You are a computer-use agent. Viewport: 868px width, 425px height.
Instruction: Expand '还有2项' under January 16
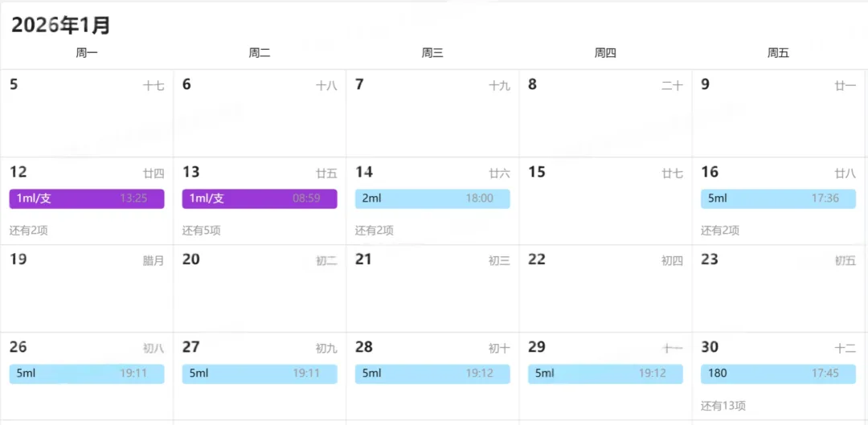pos(720,231)
